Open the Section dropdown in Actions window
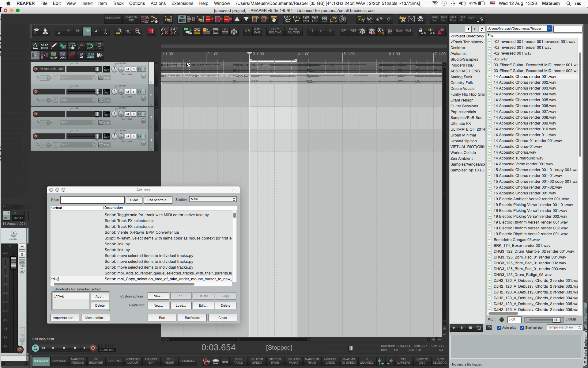The image size is (588, 368). coord(213,199)
